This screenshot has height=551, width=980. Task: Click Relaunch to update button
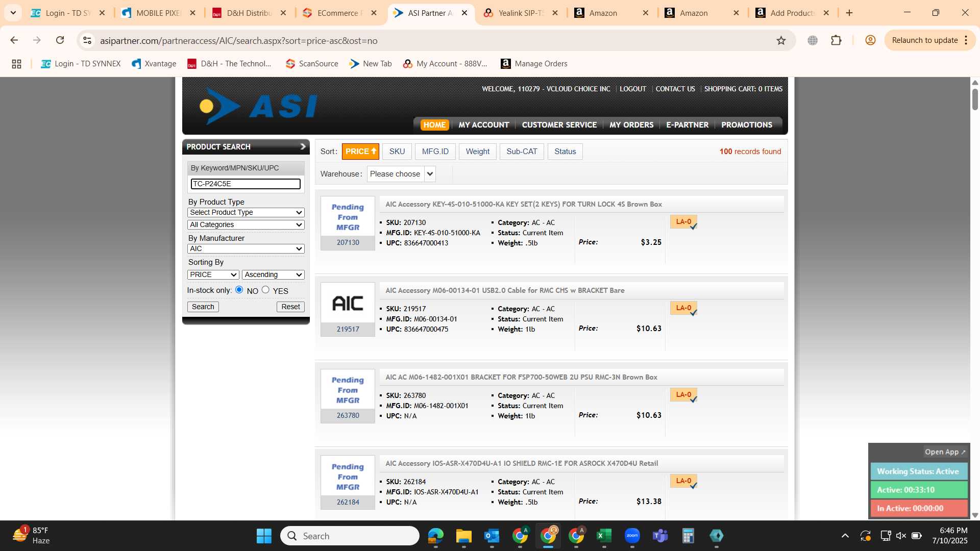(x=924, y=40)
